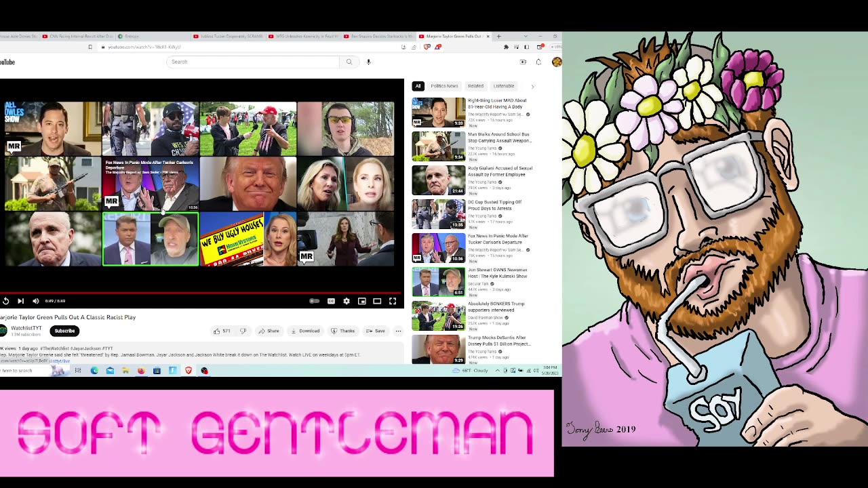Toggle the autoplay switch in player

[314, 301]
